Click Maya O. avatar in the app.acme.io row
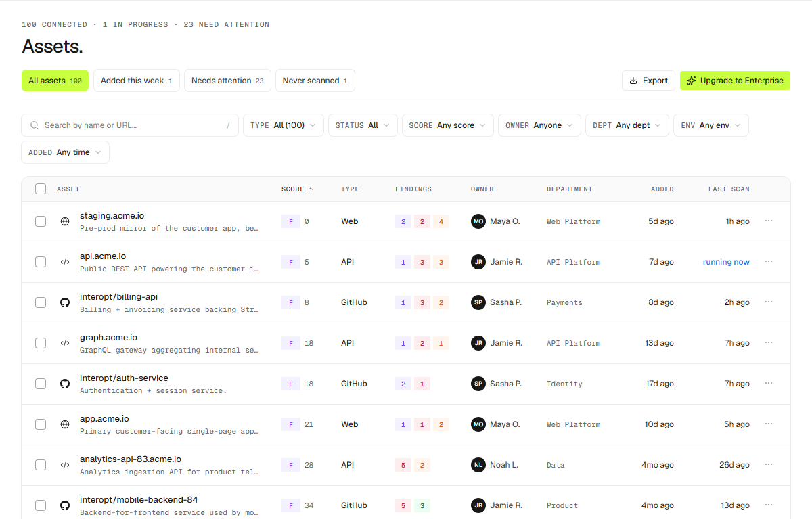Viewport: 812px width, 519px height. 478,424
